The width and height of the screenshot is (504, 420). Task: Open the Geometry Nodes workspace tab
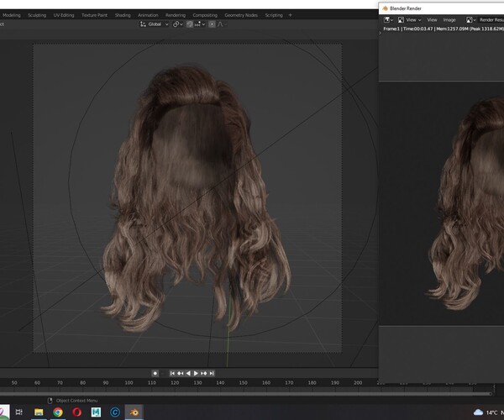click(x=241, y=15)
